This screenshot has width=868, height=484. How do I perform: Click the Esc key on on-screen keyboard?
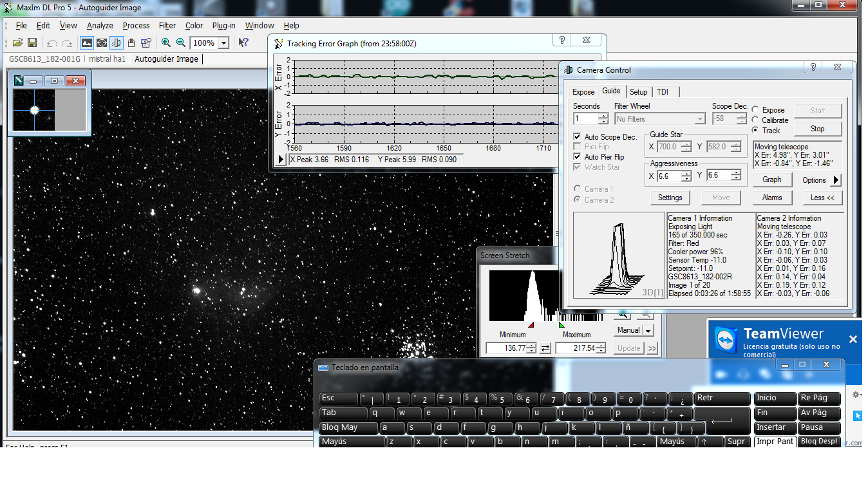click(339, 398)
